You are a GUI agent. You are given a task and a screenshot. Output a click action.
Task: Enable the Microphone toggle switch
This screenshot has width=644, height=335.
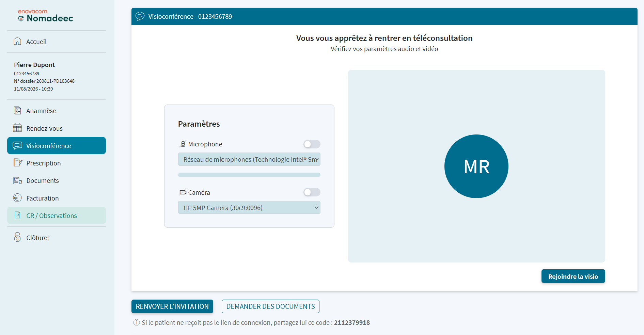[x=312, y=144]
